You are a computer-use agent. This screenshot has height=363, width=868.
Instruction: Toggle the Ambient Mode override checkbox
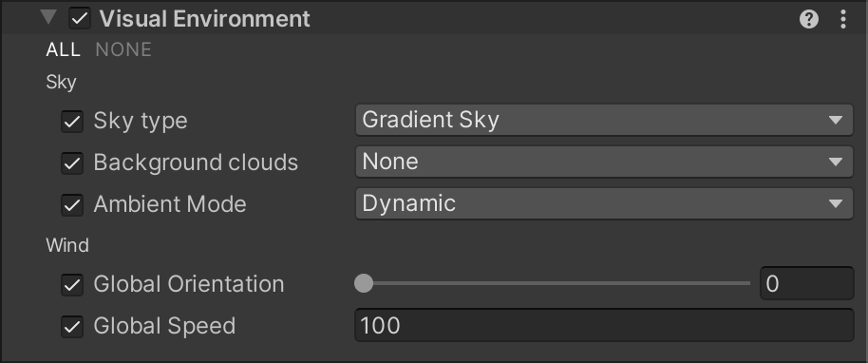[72, 205]
